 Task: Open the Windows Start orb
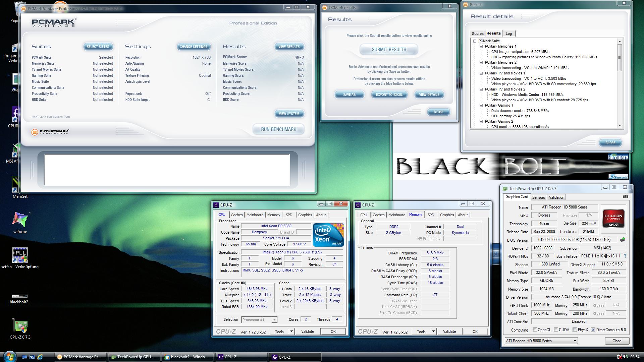pos(9,357)
